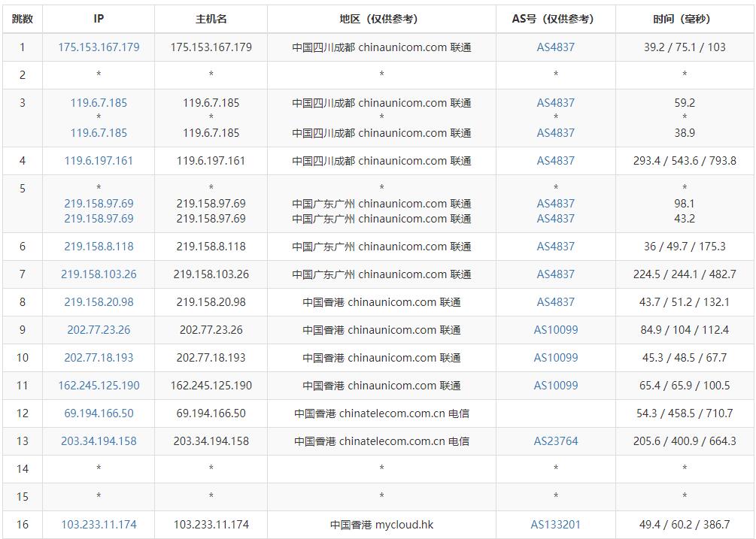Viewport: 756px width, 539px height.
Task: Click timing value 54.3 / 458.5 / 710.7
Action: (685, 413)
